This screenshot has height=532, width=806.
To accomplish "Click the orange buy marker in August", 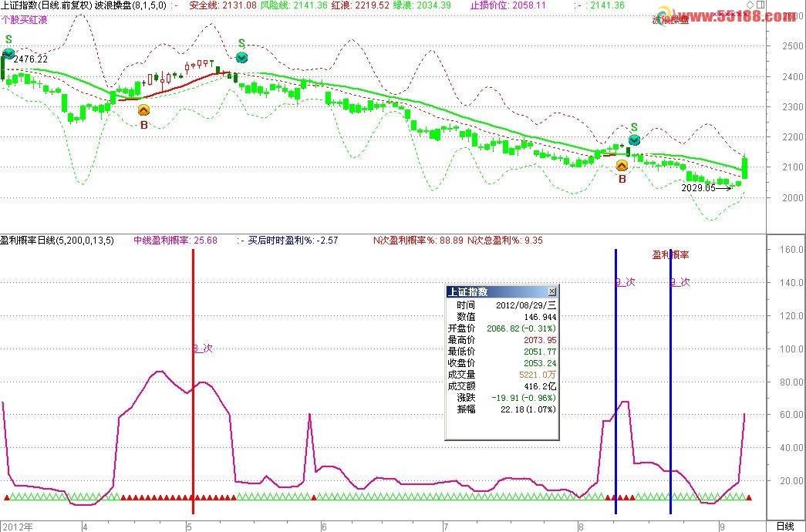I will click(622, 166).
